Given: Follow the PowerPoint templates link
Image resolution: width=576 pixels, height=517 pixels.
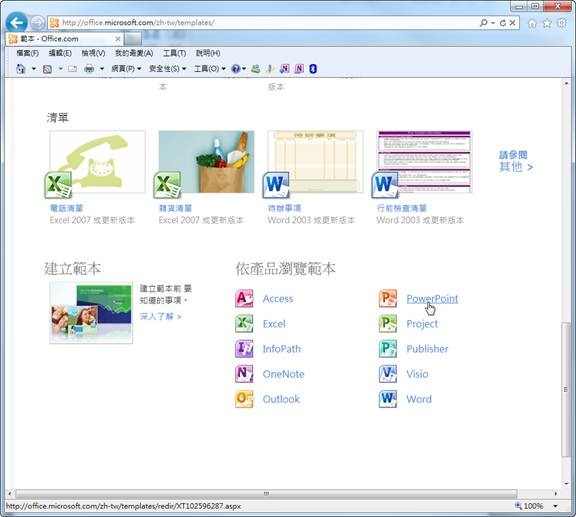Looking at the screenshot, I should [432, 298].
